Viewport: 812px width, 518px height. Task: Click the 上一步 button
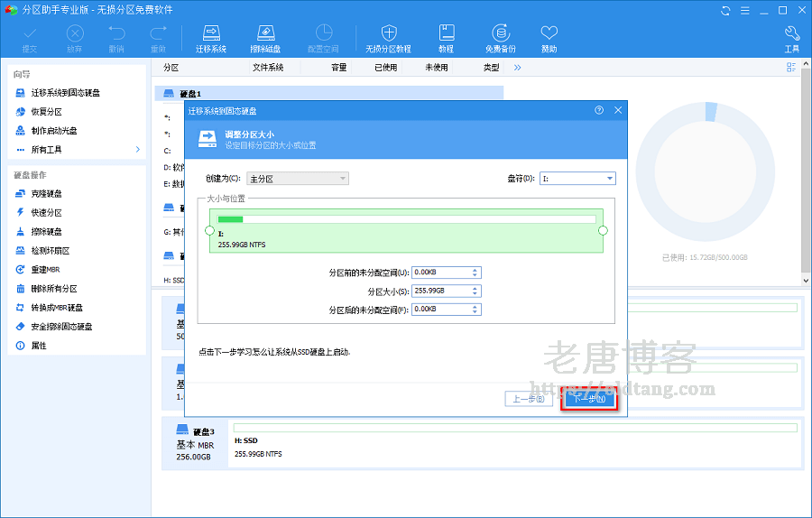coord(529,399)
